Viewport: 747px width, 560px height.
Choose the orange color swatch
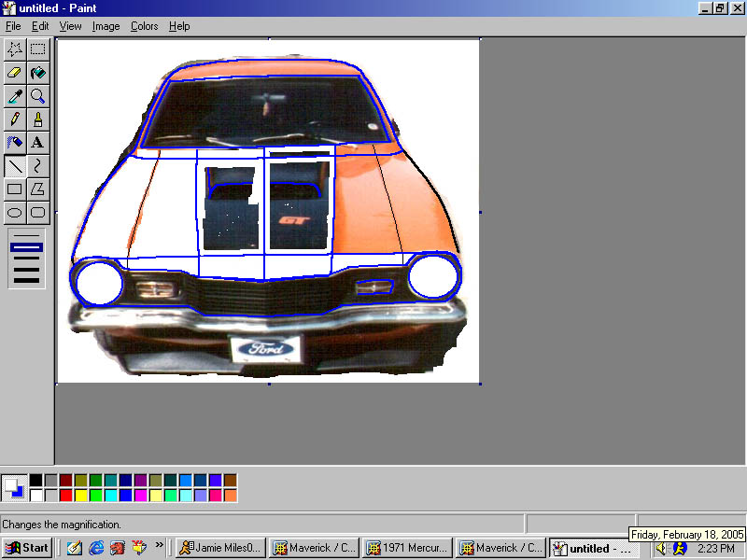(231, 496)
